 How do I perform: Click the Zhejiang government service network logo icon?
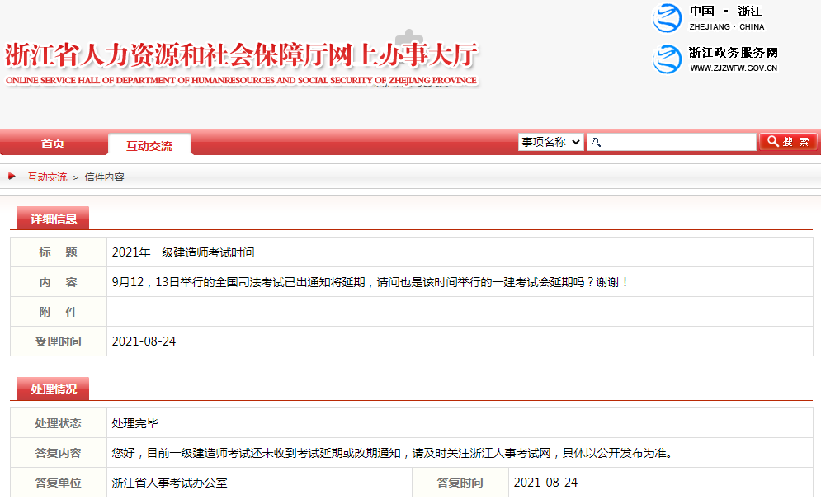click(666, 59)
